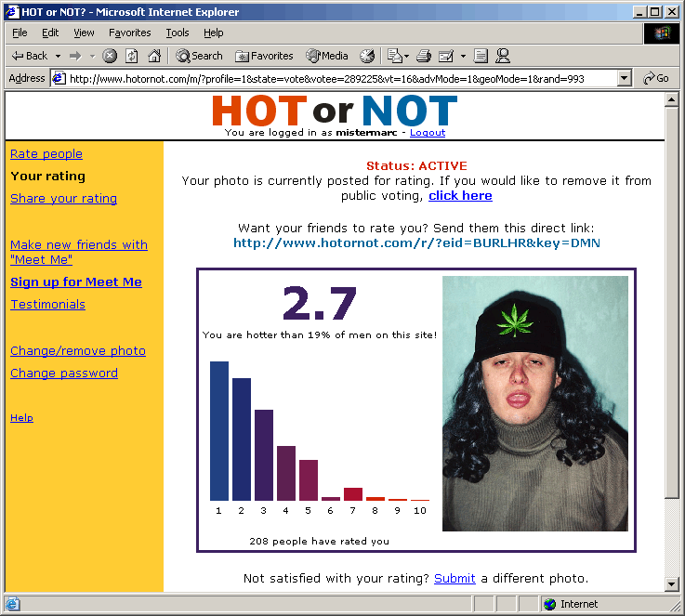Click the '208 people have rated you' text
Viewport: 685px width, 616px height.
(x=320, y=542)
